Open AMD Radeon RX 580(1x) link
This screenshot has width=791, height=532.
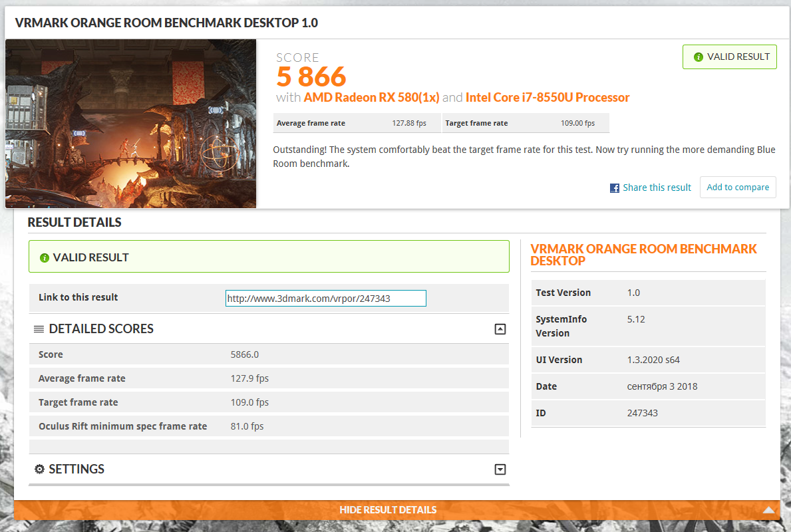pos(371,97)
